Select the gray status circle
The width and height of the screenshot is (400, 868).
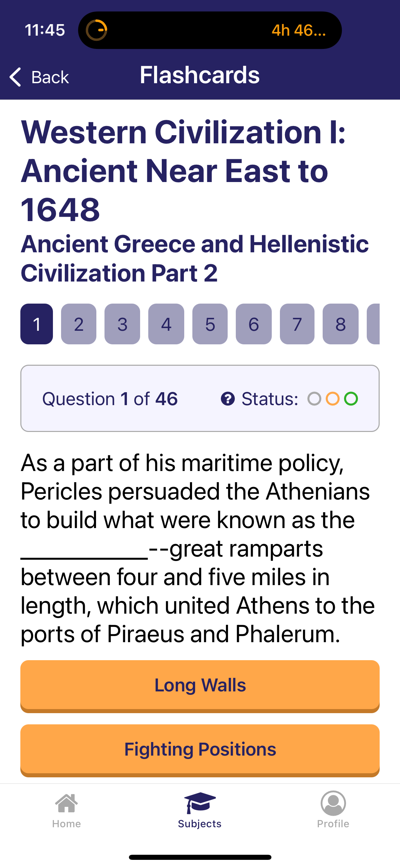314,399
